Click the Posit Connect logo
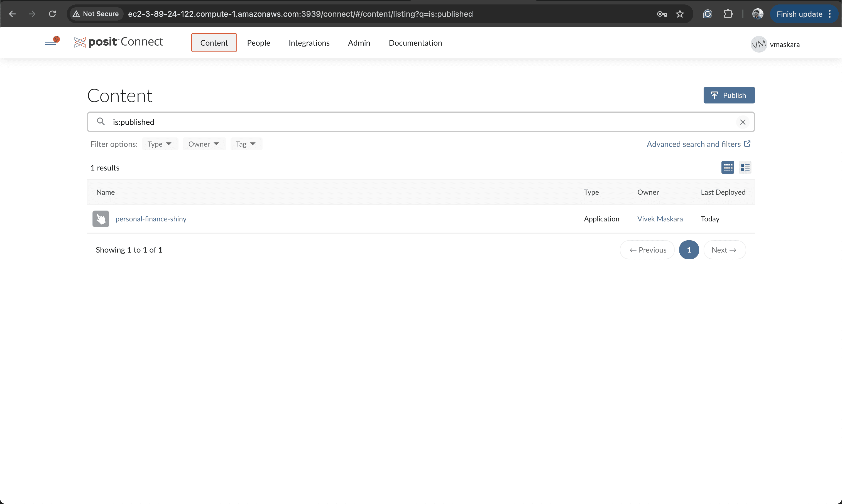Screen dimensions: 842x504 coord(118,42)
